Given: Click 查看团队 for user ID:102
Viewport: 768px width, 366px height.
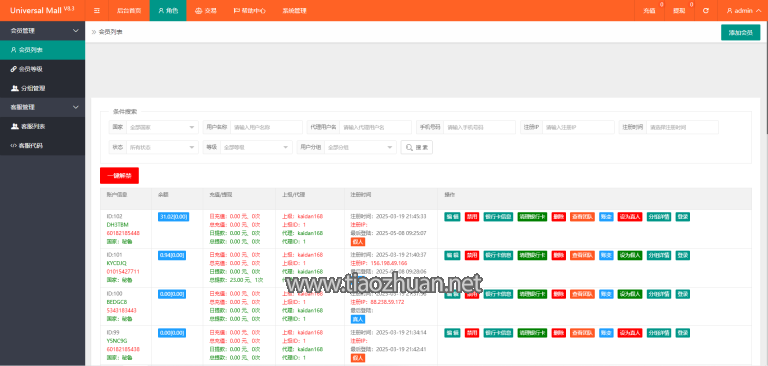Looking at the screenshot, I should tap(582, 217).
